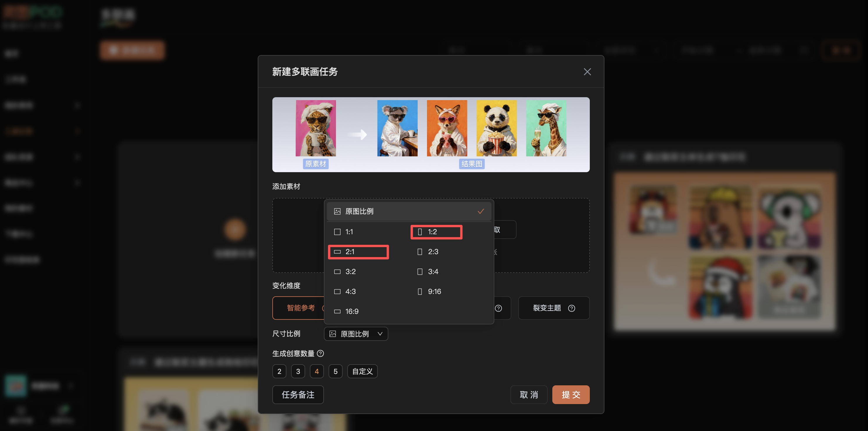Screen dimensions: 868x431
Task: Click the giraffe result thumbnail
Action: (546, 128)
